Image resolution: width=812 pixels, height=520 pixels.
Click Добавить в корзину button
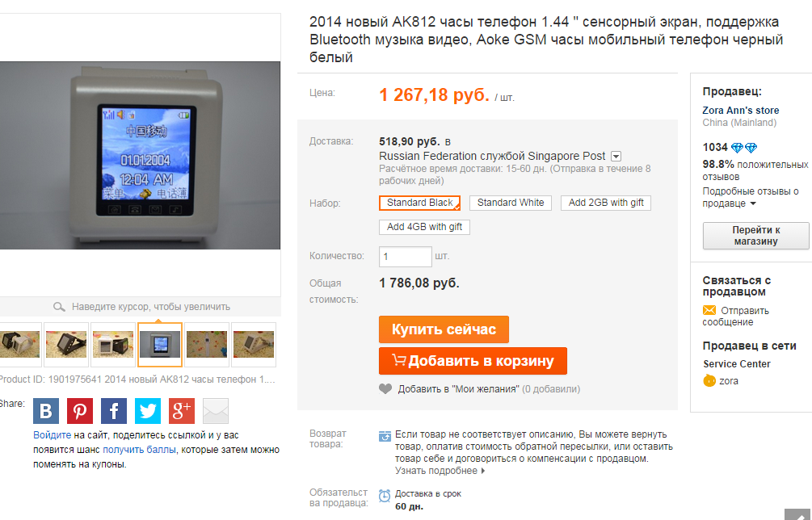(473, 361)
